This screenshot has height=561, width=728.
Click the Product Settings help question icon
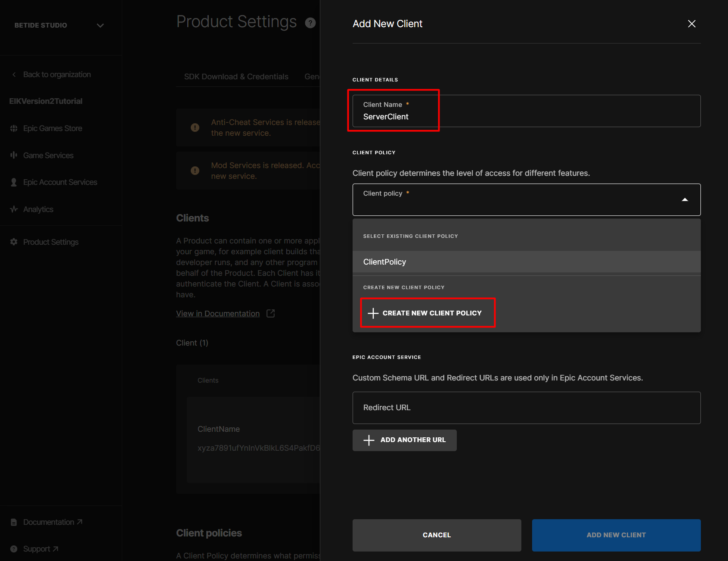[x=310, y=23]
